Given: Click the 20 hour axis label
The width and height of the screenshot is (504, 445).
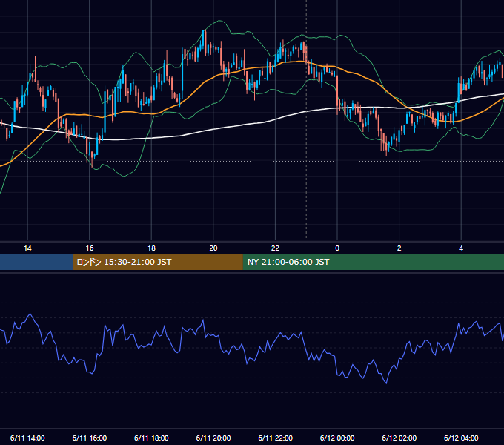Looking at the screenshot, I should point(213,248).
